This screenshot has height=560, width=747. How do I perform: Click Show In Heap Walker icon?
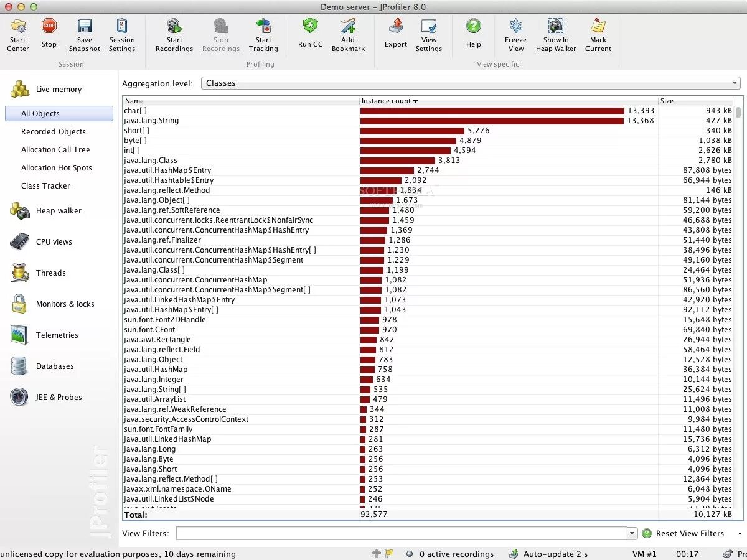point(556,26)
